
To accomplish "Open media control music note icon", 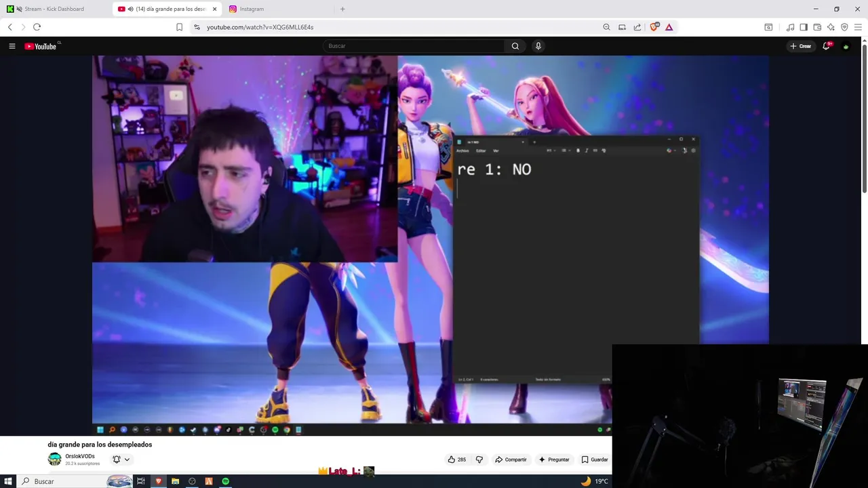I will pos(790,27).
